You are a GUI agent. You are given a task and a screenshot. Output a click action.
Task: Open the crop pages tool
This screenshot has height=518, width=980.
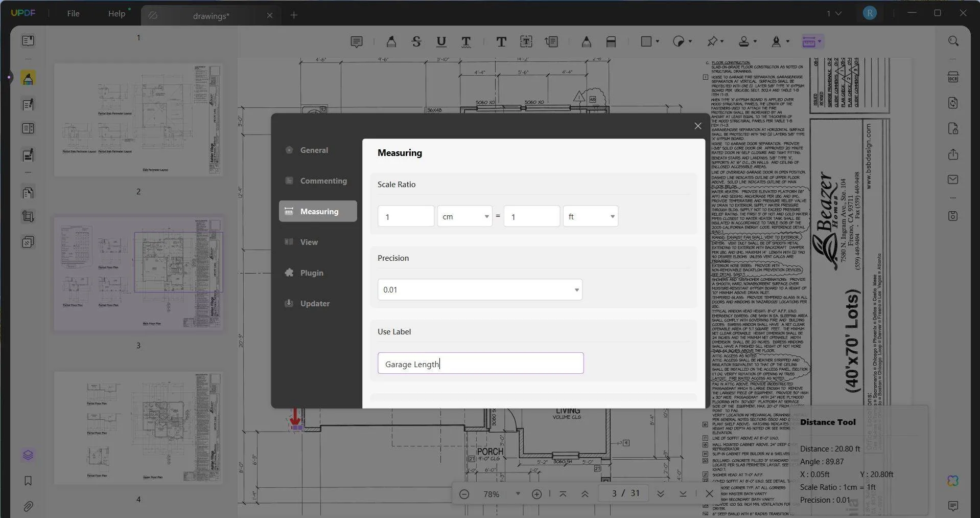(x=28, y=216)
